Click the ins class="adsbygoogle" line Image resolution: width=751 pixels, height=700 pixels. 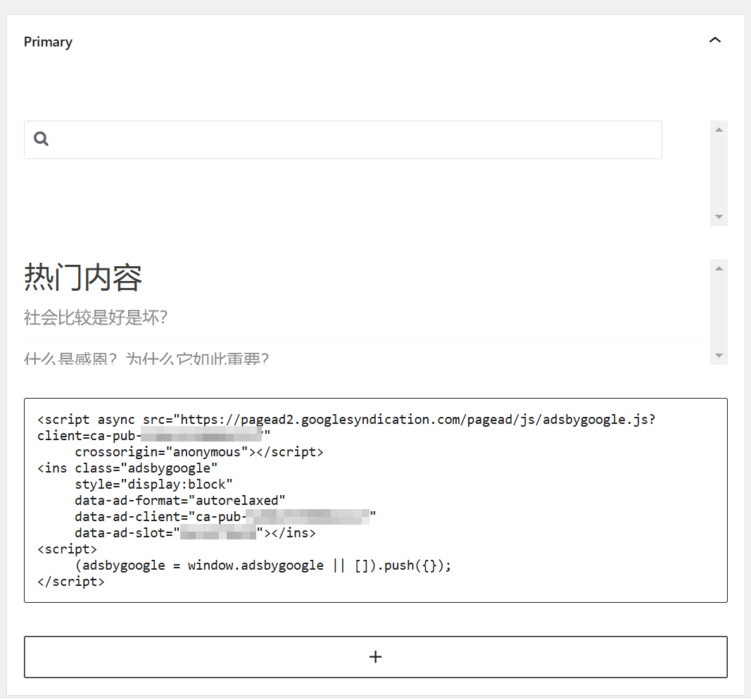pos(127,468)
